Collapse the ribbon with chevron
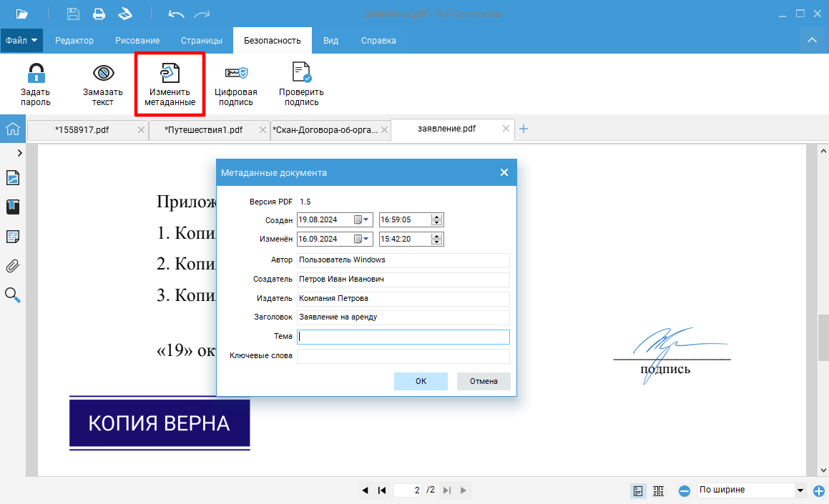829x504 pixels. click(x=812, y=40)
